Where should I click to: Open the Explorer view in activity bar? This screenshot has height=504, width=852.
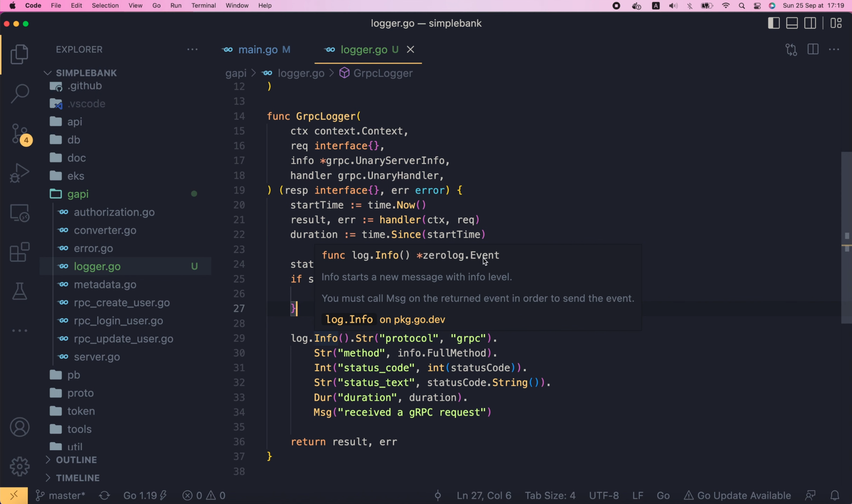point(20,54)
